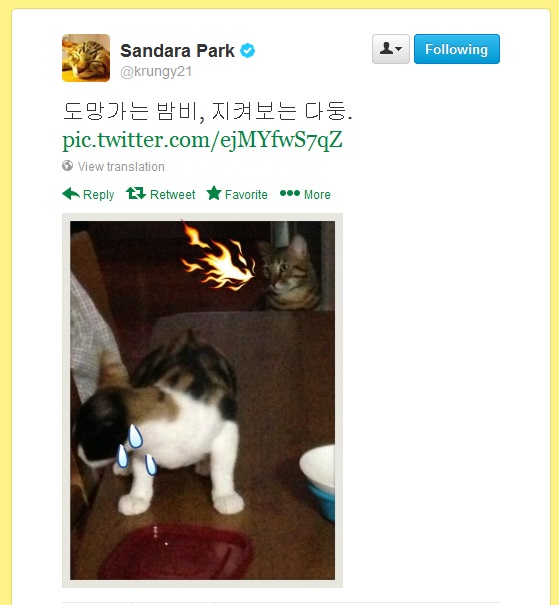Click the flame sticker in the photo

click(x=218, y=257)
